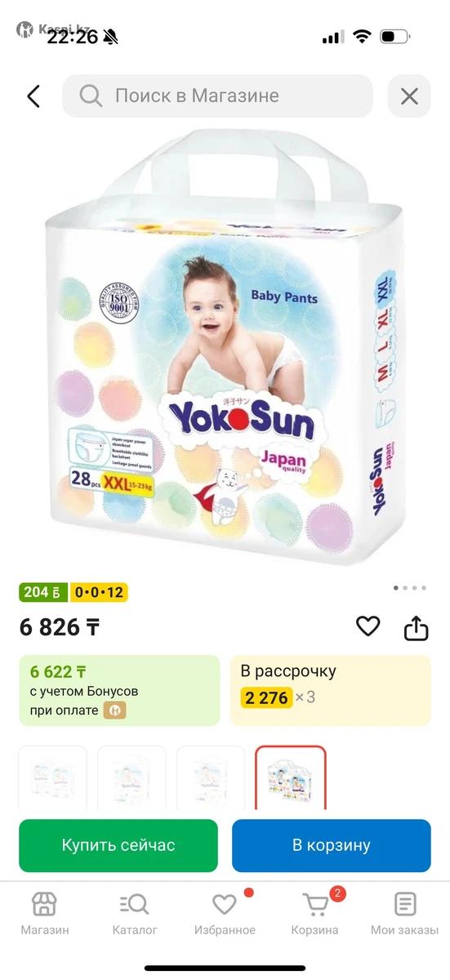This screenshot has width=450, height=980.
Task: Click the Купить сейчас button
Action: click(x=118, y=845)
